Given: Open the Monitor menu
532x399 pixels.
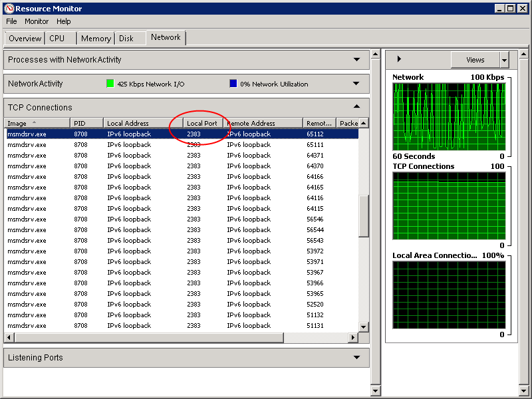Looking at the screenshot, I should click(37, 21).
